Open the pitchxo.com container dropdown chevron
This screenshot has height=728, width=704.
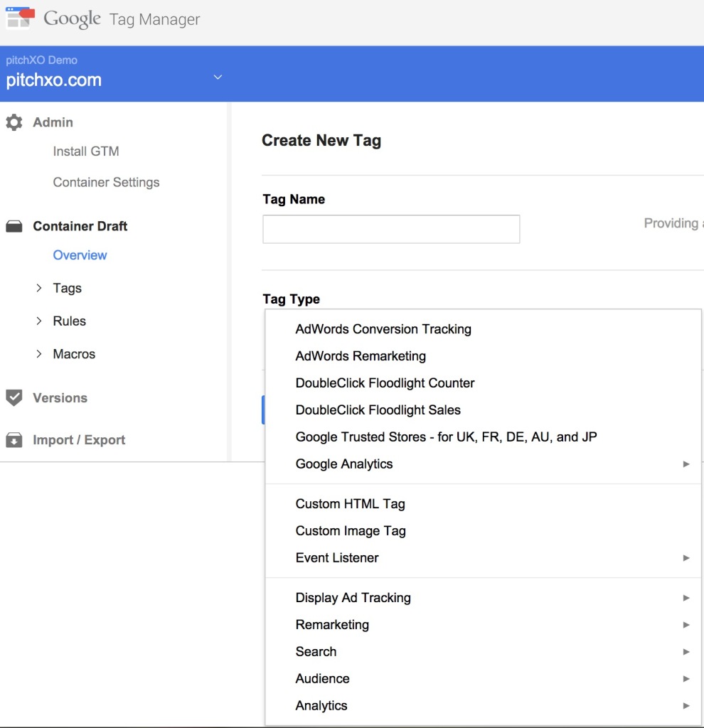coord(218,77)
